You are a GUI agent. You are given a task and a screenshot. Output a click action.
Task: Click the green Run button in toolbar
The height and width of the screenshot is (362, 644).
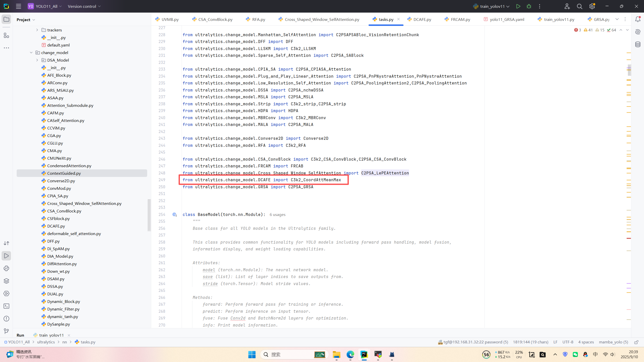518,6
